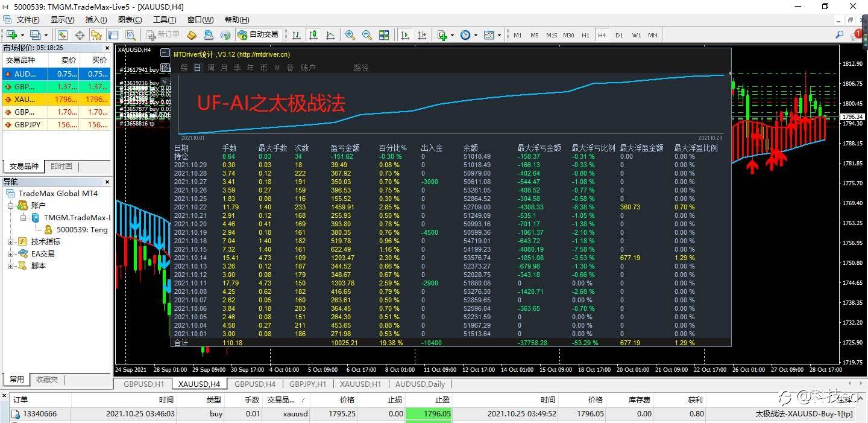Screen dimensions: 868x423
Task: Close the 市场报价 panel
Action: [107, 48]
